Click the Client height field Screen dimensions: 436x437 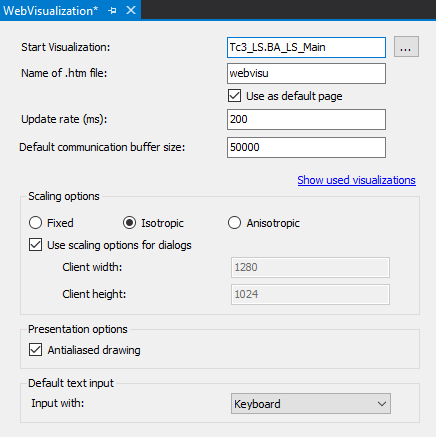tap(310, 294)
